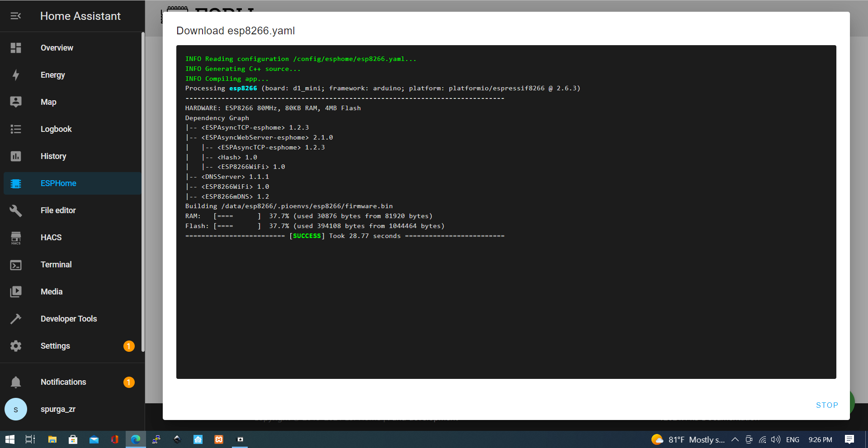This screenshot has width=868, height=448.
Task: Click the Meet Now tray icon
Action: [749, 439]
